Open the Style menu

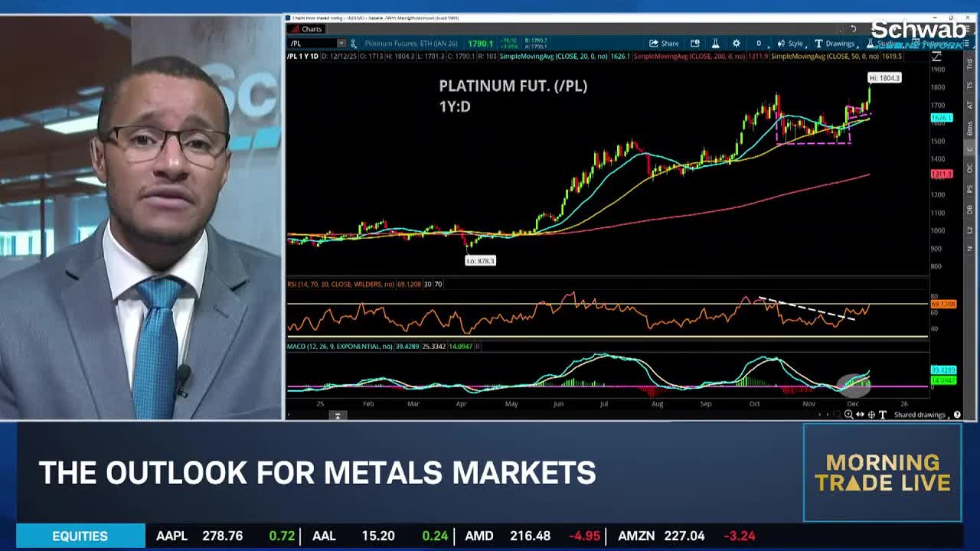tap(793, 44)
